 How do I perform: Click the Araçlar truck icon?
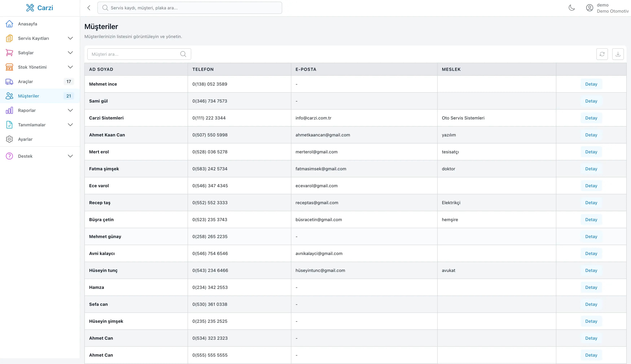coord(9,81)
